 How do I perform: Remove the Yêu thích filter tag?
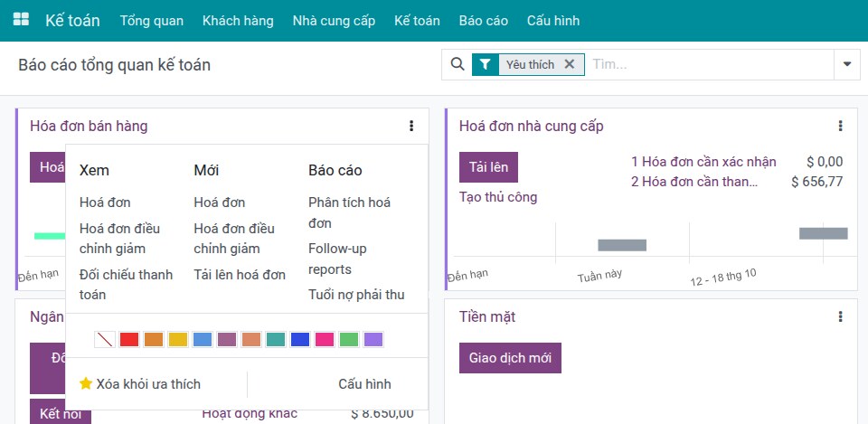(569, 64)
